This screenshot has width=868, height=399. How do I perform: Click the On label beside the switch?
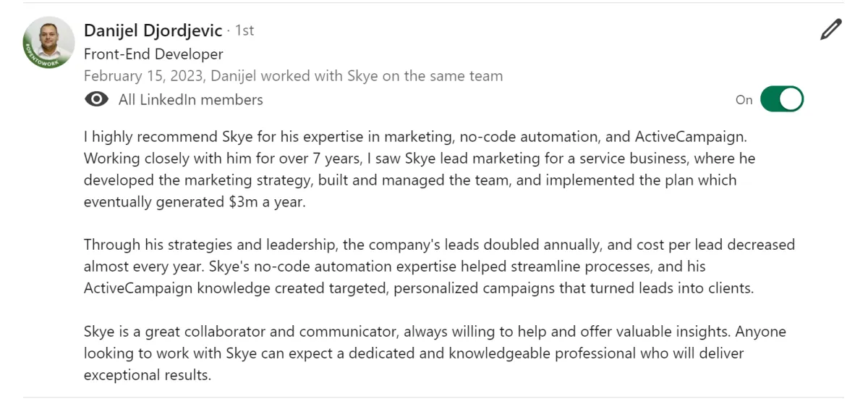744,100
